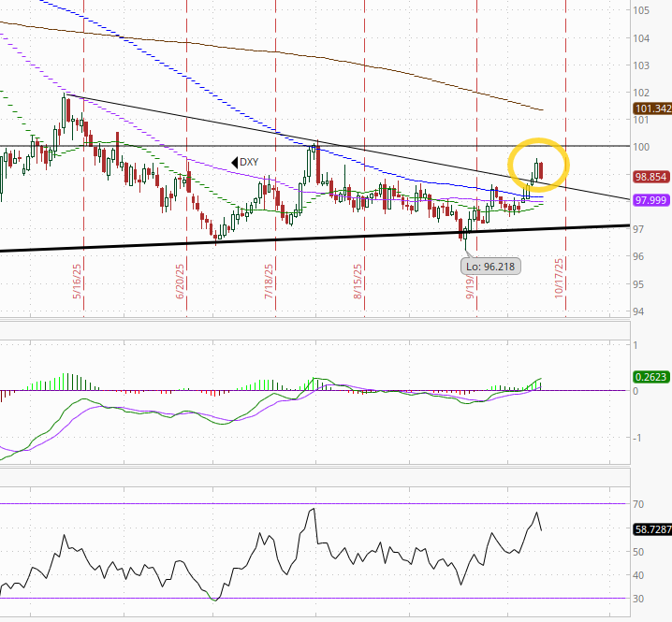This screenshot has width=672, height=622.
Task: Click the 97 price axis label
Action: pos(638,229)
